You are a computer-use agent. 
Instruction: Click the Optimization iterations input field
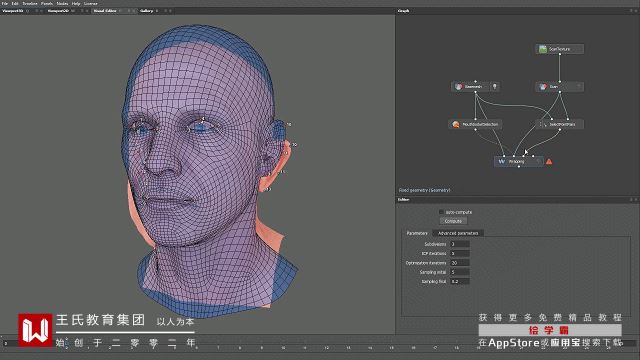(x=460, y=263)
